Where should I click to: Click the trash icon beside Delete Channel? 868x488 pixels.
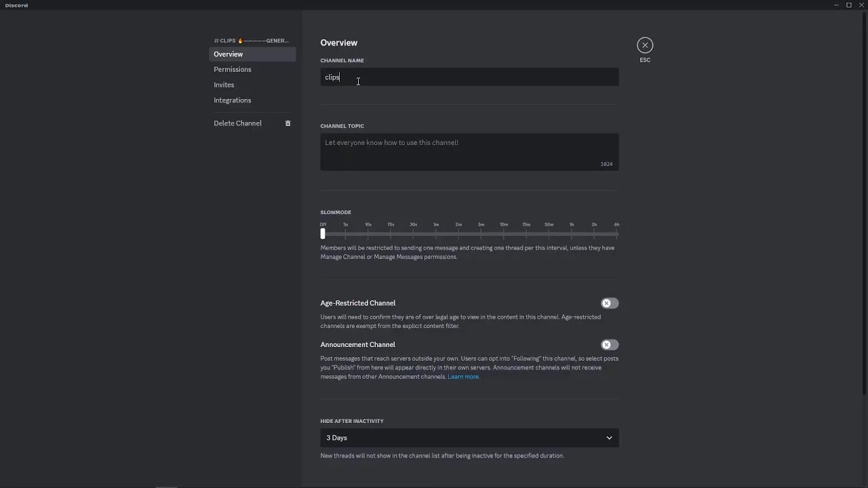[x=288, y=123]
